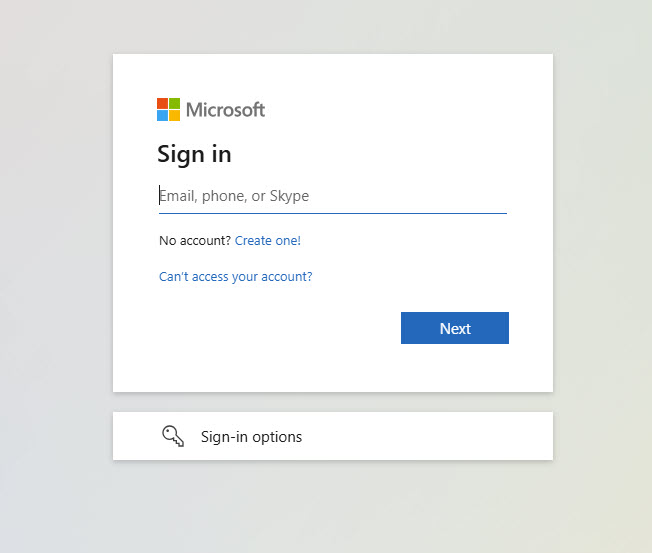Click the blurred background outside the card
This screenshot has height=553, width=652.
click(x=56, y=249)
